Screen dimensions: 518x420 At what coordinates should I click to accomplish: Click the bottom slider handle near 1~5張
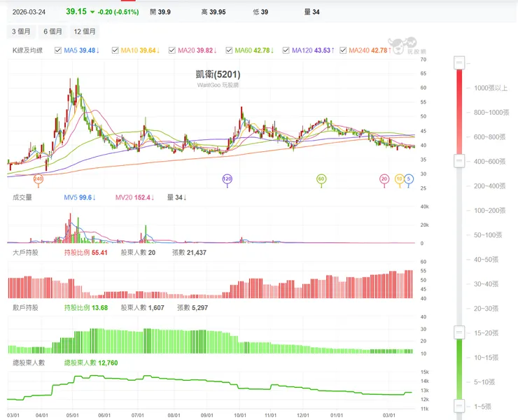459,406
